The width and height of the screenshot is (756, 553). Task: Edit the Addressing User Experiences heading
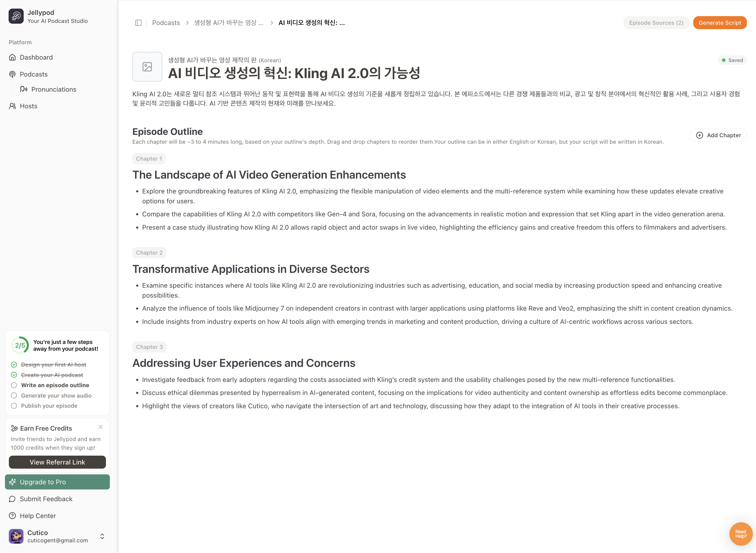point(244,363)
